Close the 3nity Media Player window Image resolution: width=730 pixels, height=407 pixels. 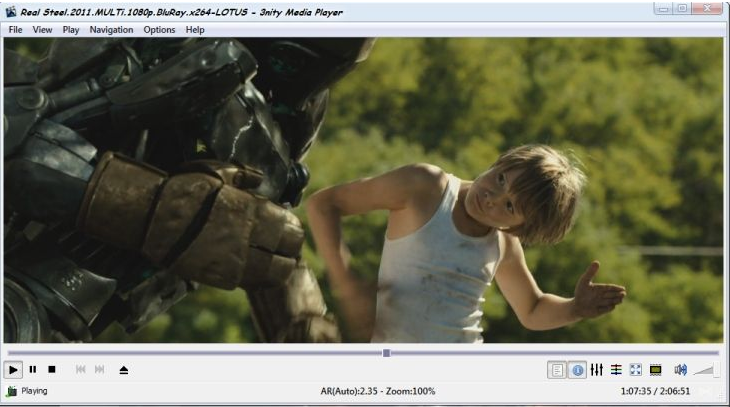pos(707,8)
